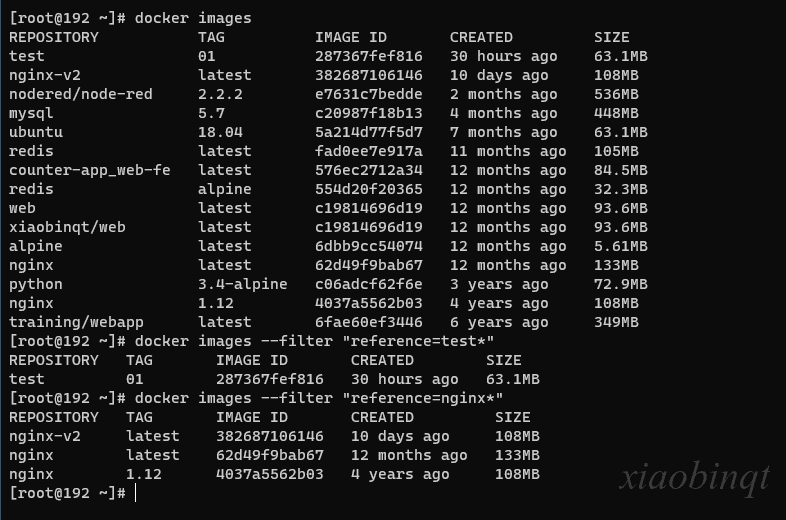Click the training/webapp repository row
786x520 pixels.
click(x=324, y=322)
